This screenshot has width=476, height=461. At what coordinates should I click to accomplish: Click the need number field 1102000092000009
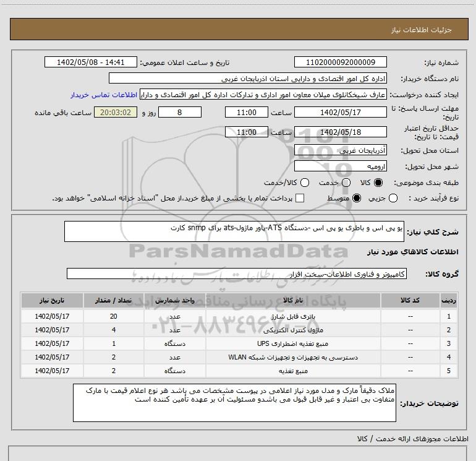pos(340,62)
